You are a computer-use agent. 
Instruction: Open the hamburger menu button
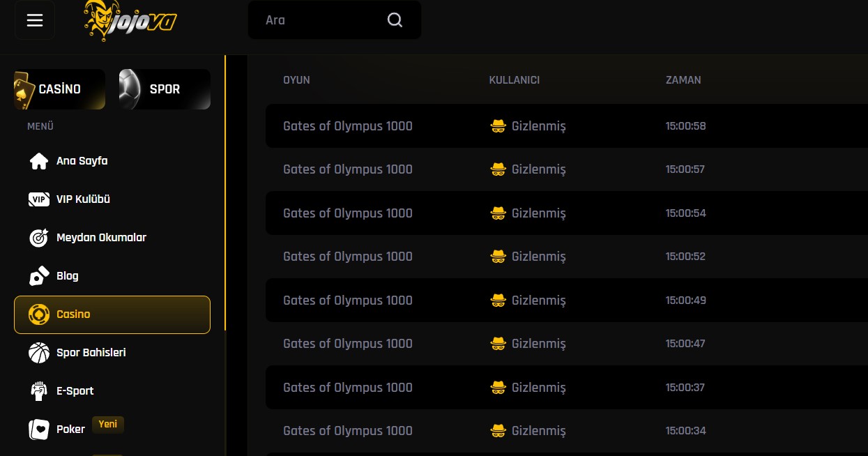click(35, 20)
